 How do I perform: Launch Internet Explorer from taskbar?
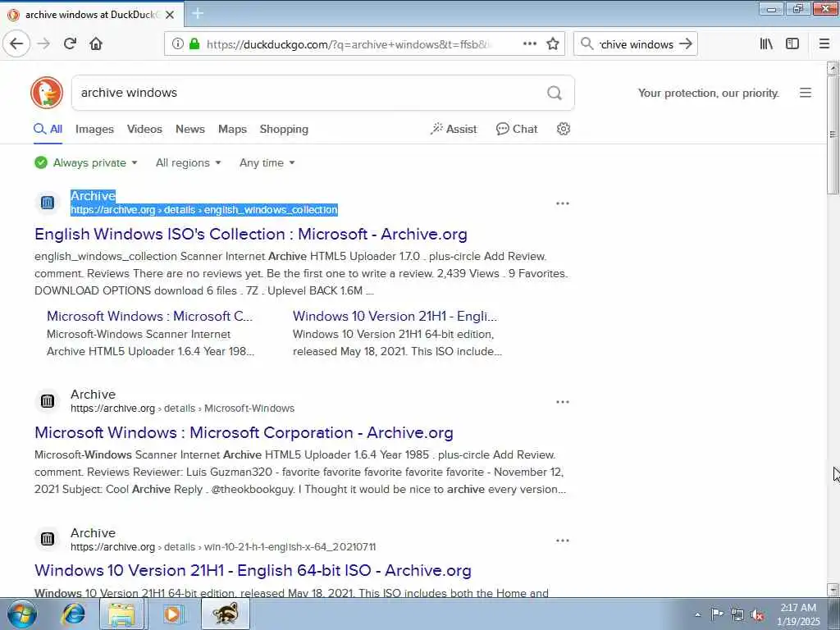point(74,614)
